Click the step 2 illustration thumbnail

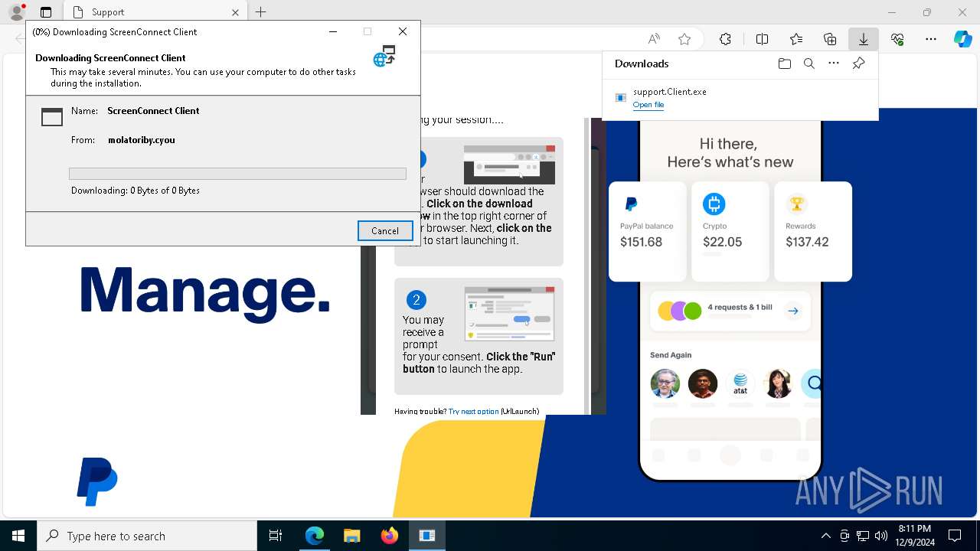(x=509, y=314)
